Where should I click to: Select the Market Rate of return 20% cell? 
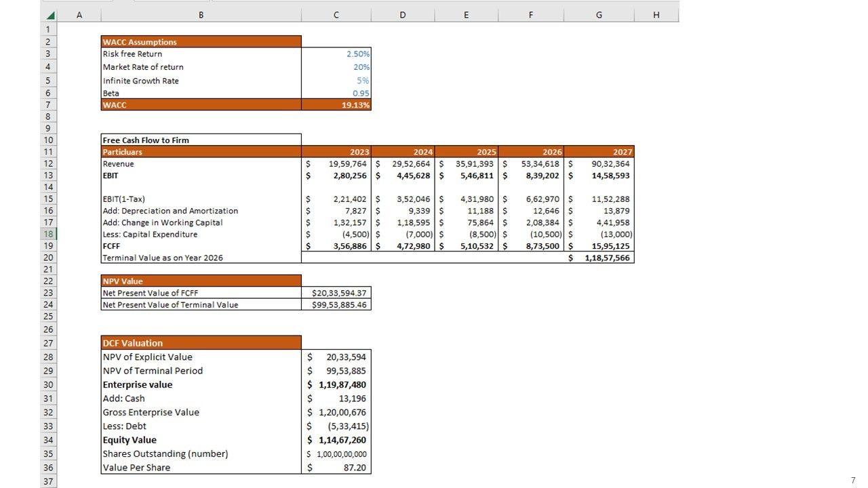pyautogui.click(x=336, y=67)
